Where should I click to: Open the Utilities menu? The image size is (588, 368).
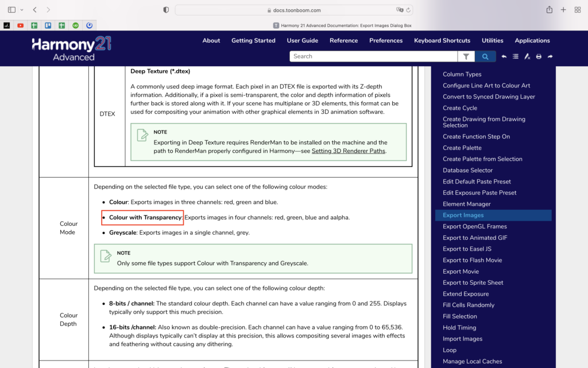(x=492, y=41)
